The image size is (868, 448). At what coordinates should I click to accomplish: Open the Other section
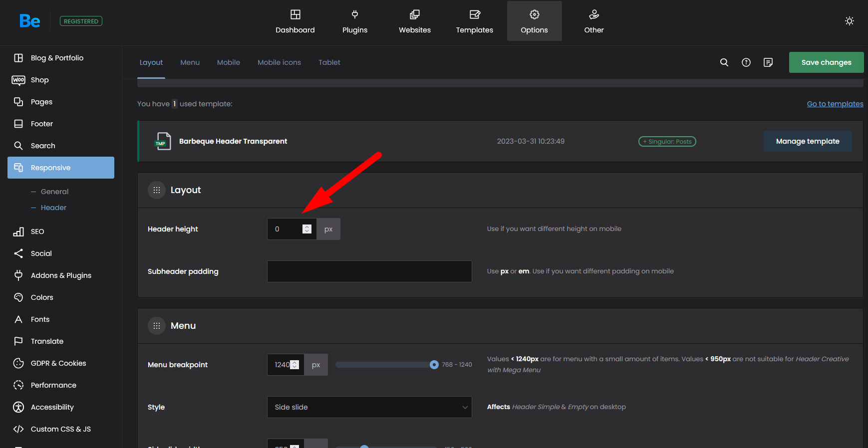coord(594,21)
